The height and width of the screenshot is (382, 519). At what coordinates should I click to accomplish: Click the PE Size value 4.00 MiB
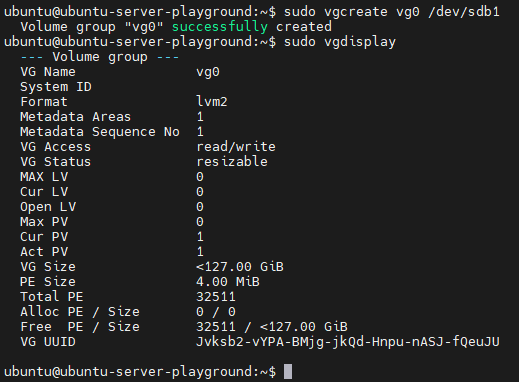(x=228, y=282)
